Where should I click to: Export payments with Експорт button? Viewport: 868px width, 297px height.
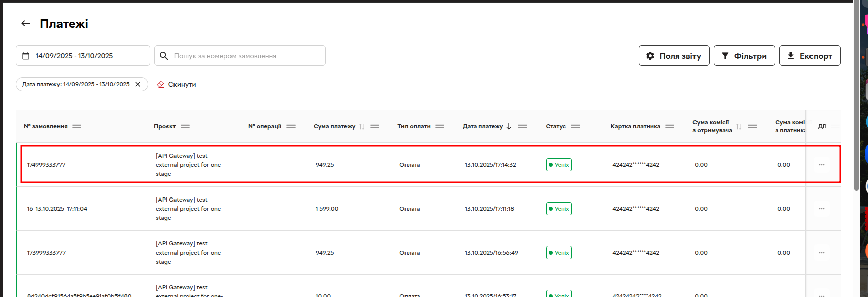click(809, 56)
